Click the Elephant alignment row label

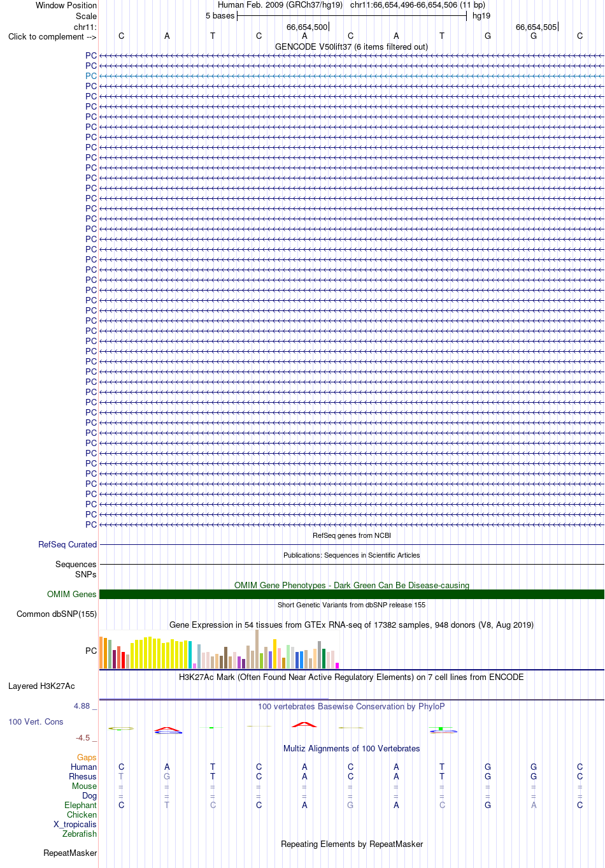tap(81, 805)
